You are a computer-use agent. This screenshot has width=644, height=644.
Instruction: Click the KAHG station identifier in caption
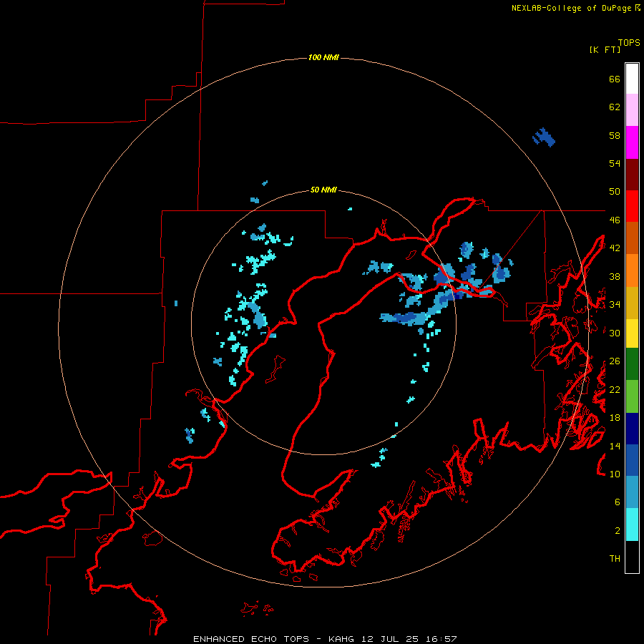(343, 639)
